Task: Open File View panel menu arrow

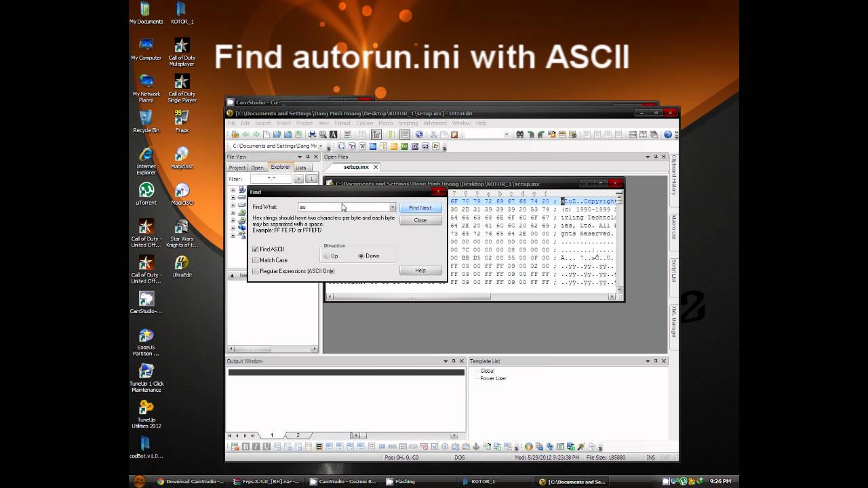Action: click(299, 157)
